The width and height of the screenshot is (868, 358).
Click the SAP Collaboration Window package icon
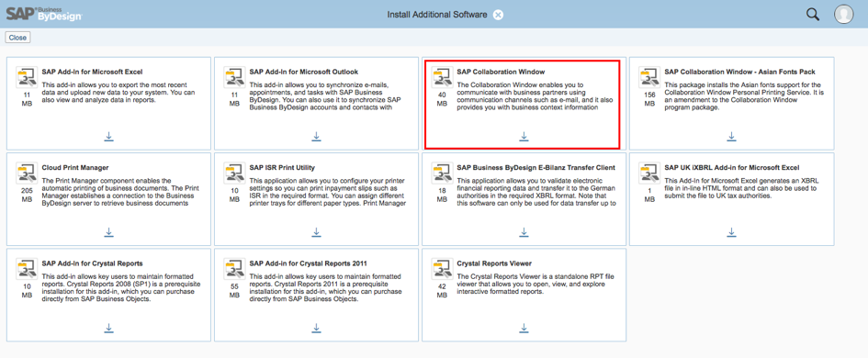point(442,77)
